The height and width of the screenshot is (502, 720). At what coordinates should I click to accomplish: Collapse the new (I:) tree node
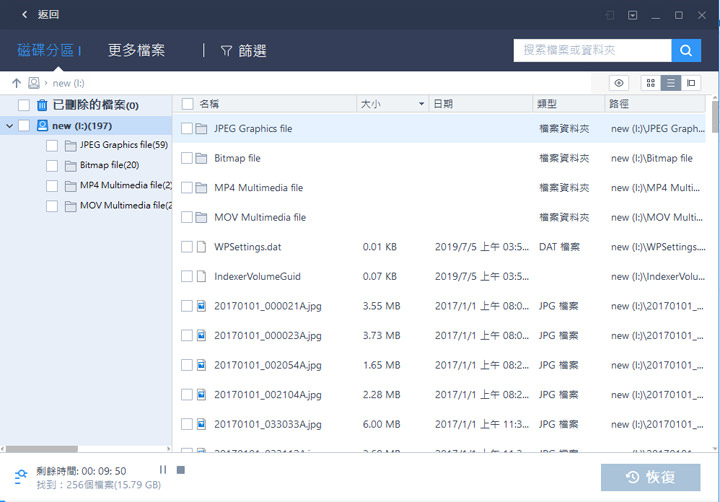tap(9, 126)
